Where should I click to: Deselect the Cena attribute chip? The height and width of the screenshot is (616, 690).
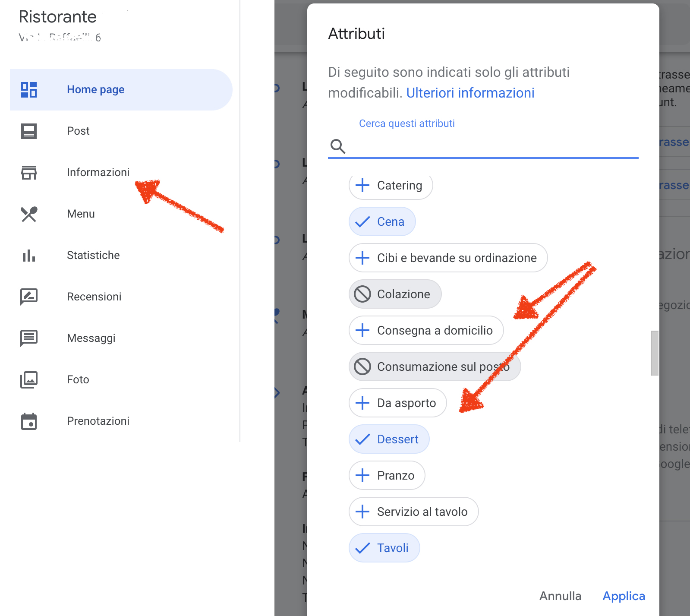pos(382,221)
